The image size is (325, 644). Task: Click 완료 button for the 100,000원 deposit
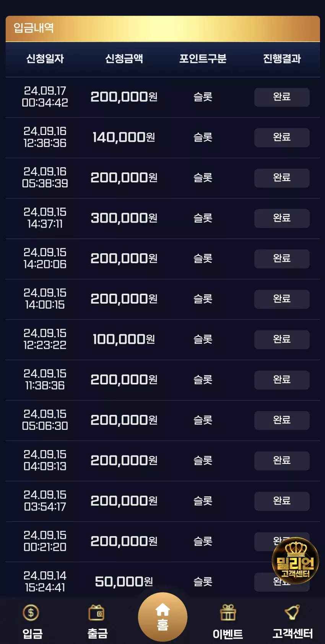pos(282,340)
